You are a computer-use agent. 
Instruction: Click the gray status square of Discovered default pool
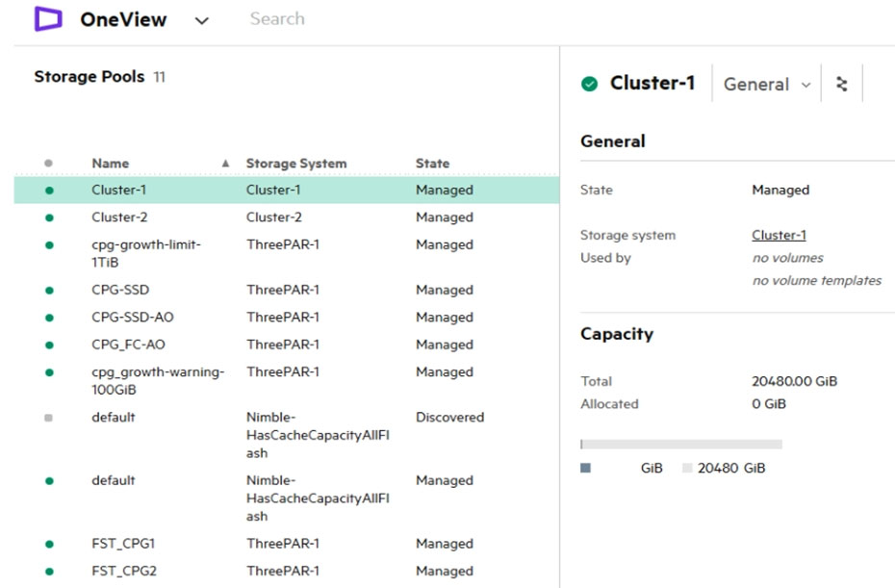[48, 418]
